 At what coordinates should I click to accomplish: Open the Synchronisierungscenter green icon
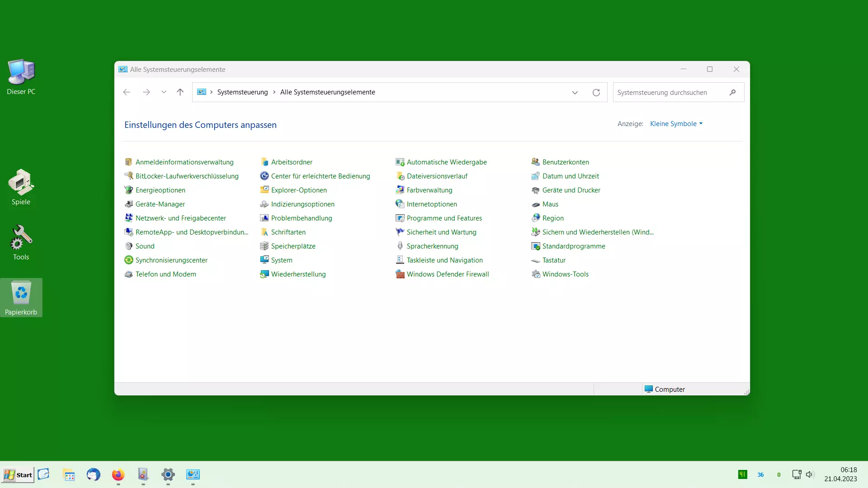[x=128, y=260]
